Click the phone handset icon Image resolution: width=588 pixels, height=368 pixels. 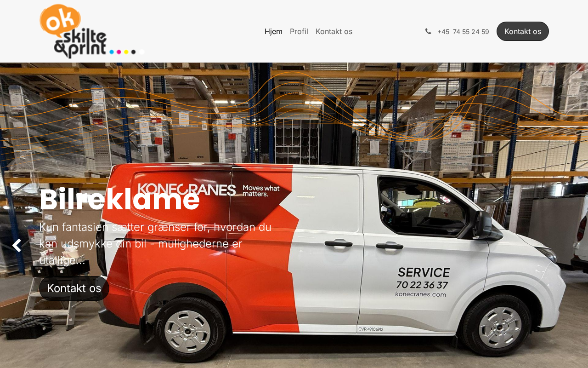(428, 31)
